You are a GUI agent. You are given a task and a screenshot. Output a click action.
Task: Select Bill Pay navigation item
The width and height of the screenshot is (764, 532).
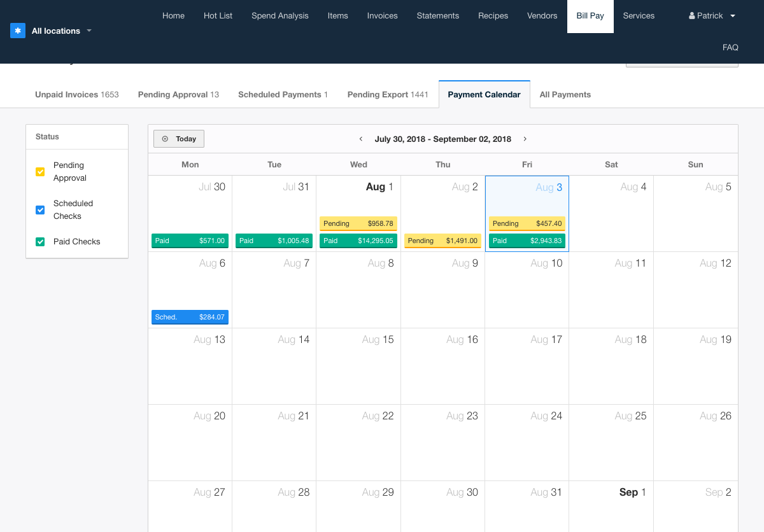590,16
